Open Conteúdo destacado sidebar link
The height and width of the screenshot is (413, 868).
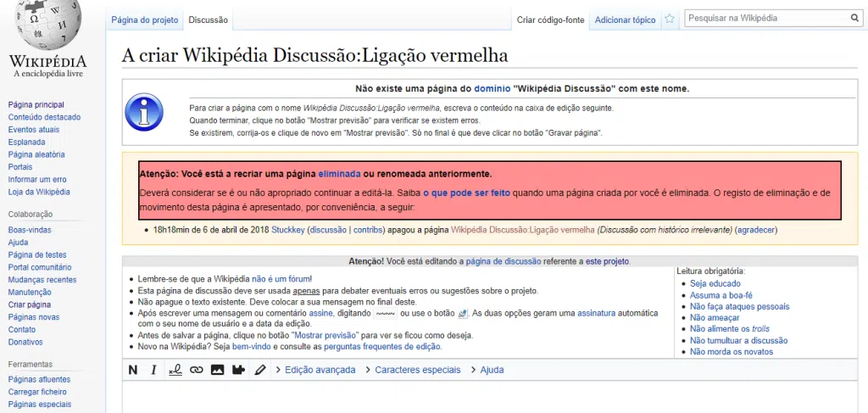coord(44,117)
